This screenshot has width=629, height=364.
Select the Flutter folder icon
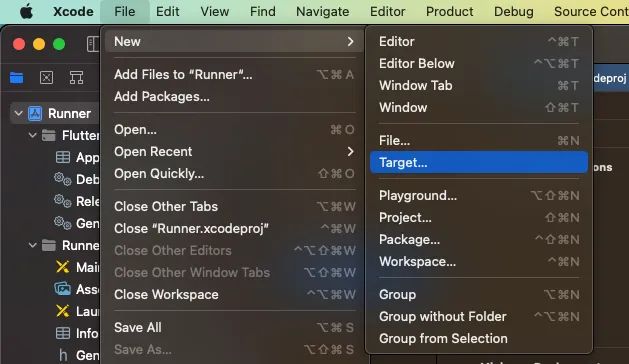(49, 135)
